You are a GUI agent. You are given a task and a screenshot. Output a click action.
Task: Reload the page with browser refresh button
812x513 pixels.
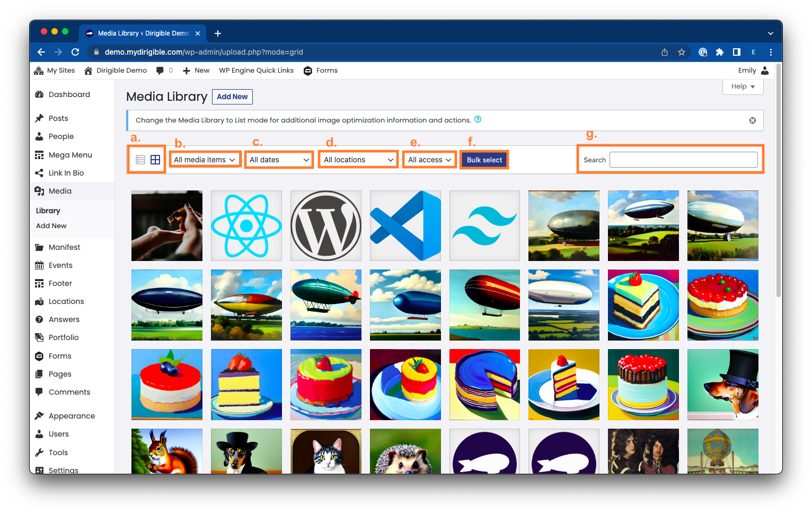tap(75, 52)
